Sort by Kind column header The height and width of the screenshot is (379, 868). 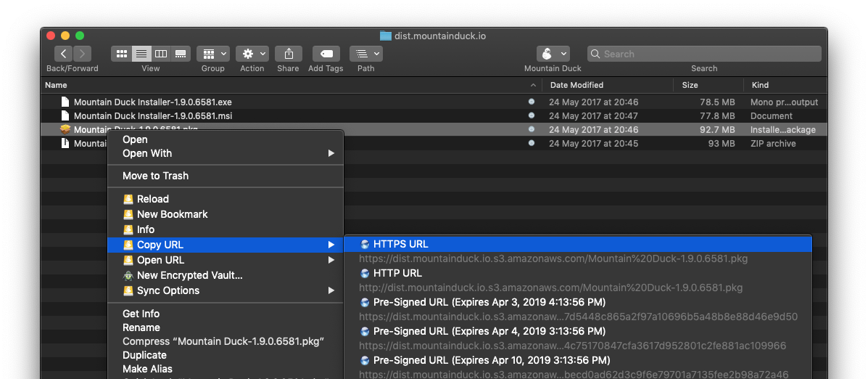[x=760, y=85]
